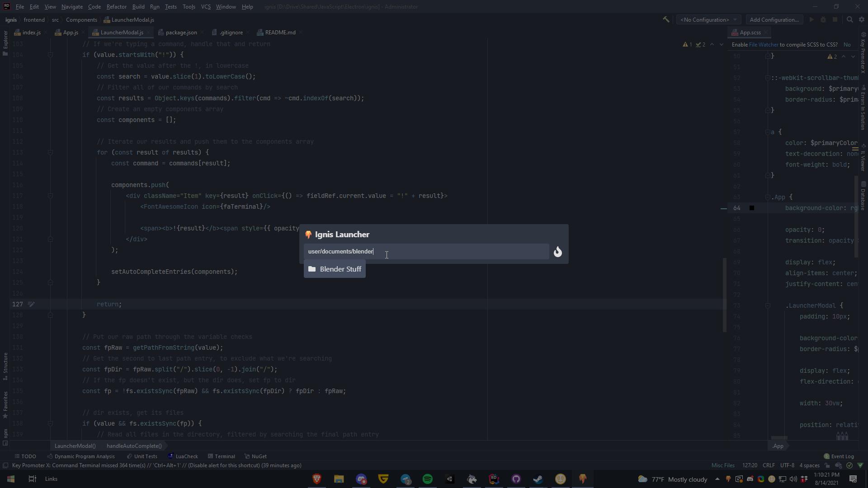Click the Stop square icon
868x488 pixels.
point(835,20)
